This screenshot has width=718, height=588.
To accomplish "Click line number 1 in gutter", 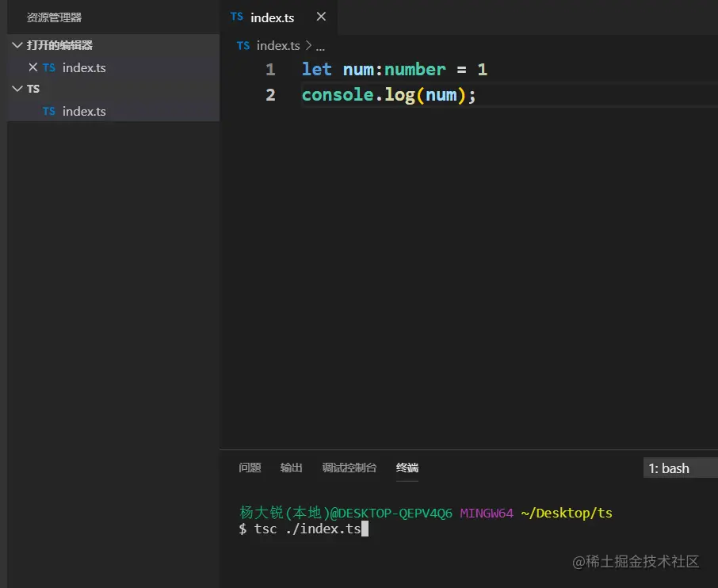I will [270, 70].
